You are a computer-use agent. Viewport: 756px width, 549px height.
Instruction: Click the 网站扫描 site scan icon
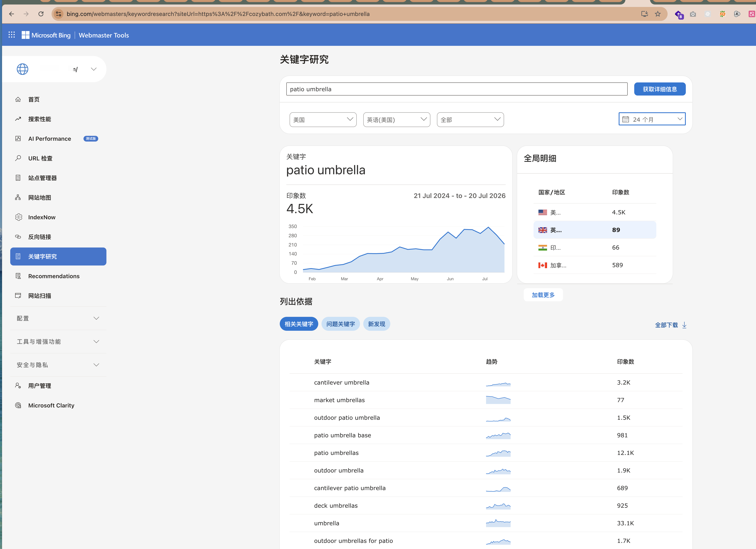(18, 296)
